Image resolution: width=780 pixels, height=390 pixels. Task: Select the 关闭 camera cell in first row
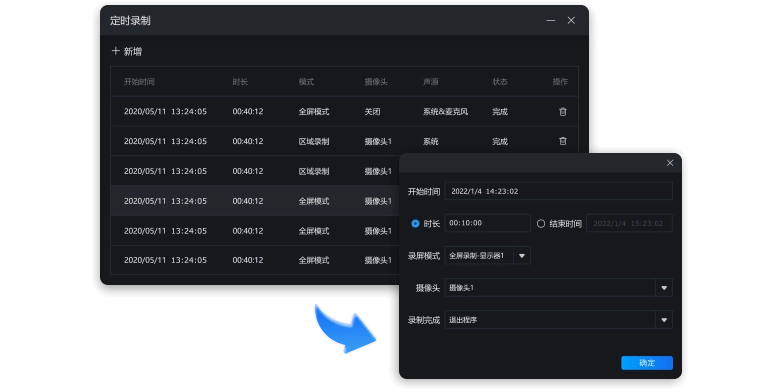pos(372,112)
